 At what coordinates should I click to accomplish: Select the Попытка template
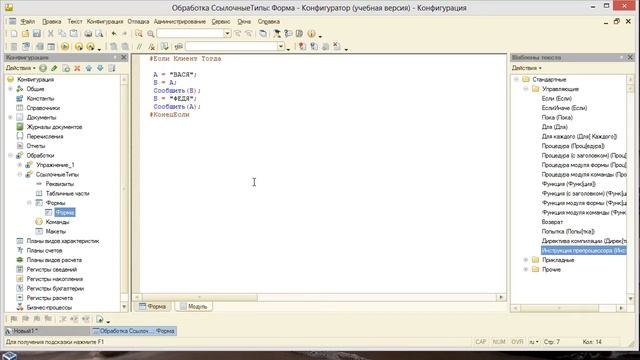click(568, 231)
